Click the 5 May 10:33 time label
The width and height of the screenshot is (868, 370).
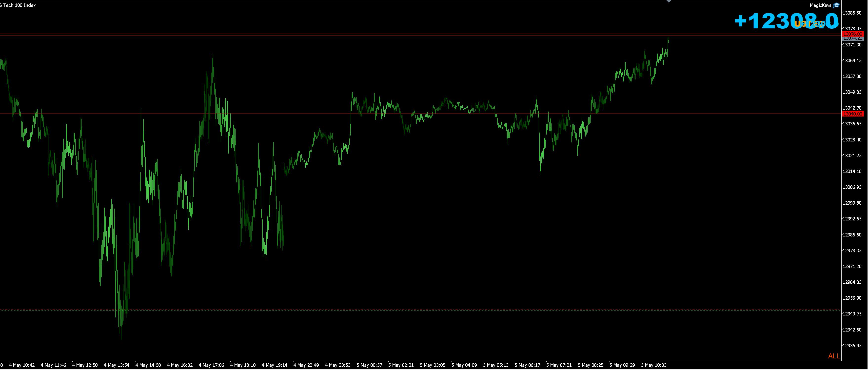(654, 365)
